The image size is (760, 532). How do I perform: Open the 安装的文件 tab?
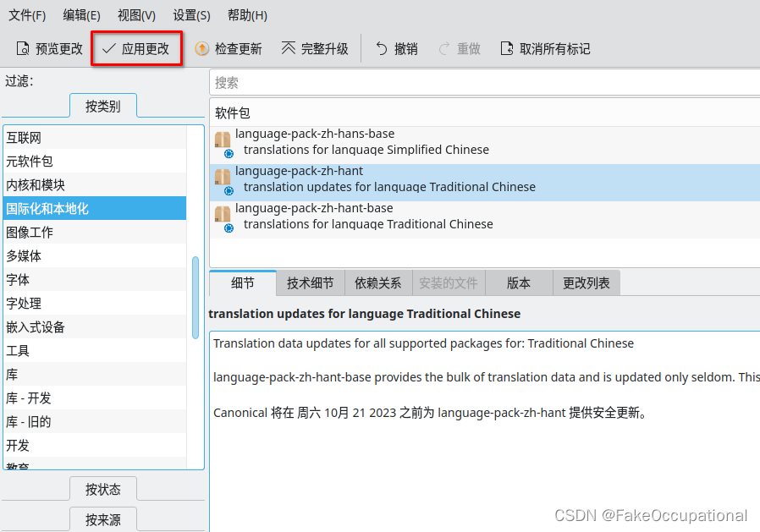tap(449, 283)
